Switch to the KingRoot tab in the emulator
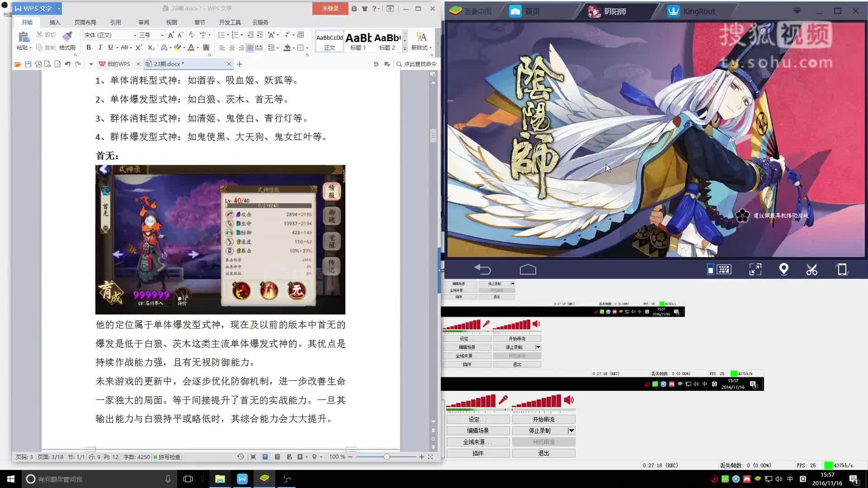This screenshot has height=488, width=868. point(699,11)
